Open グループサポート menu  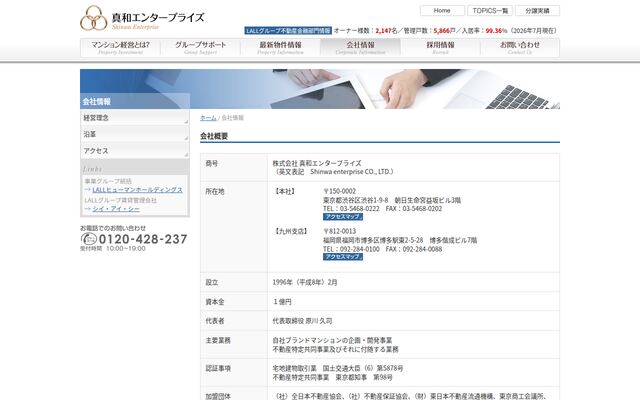(x=200, y=48)
